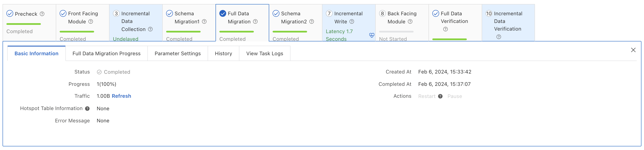Select the Schema Migration2 step

click(x=293, y=18)
